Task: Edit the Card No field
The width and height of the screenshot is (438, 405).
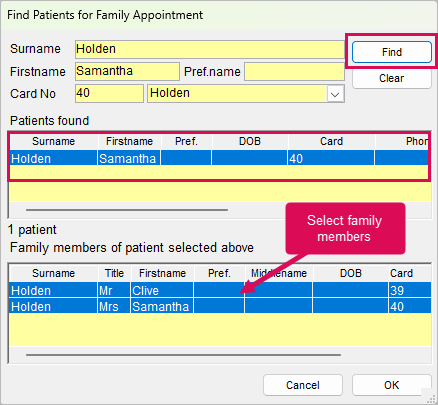Action: point(109,93)
